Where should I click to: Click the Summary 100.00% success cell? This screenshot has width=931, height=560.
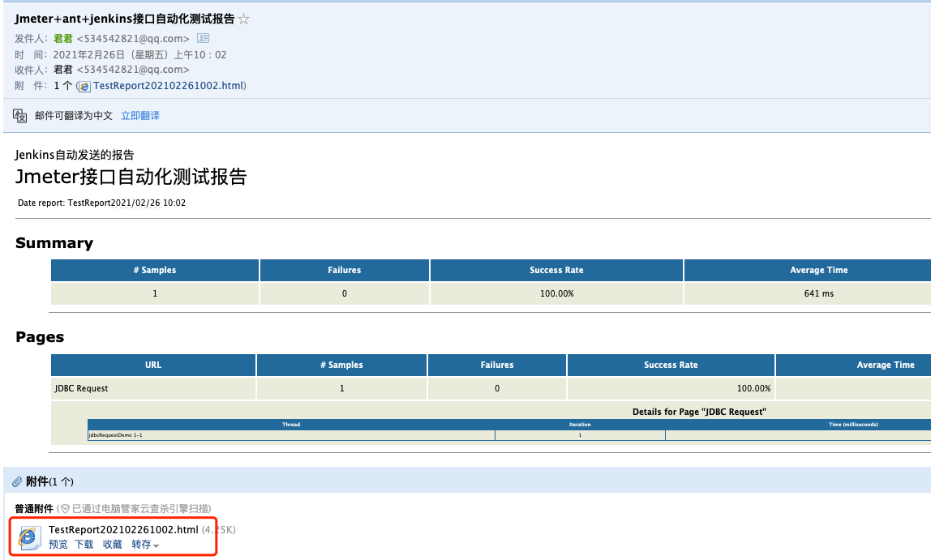556,293
